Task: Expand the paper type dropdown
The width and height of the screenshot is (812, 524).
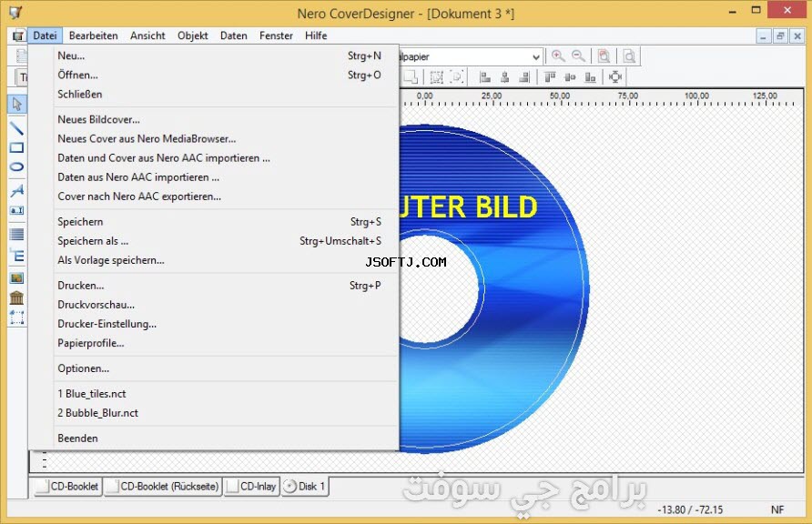Action: click(x=536, y=57)
